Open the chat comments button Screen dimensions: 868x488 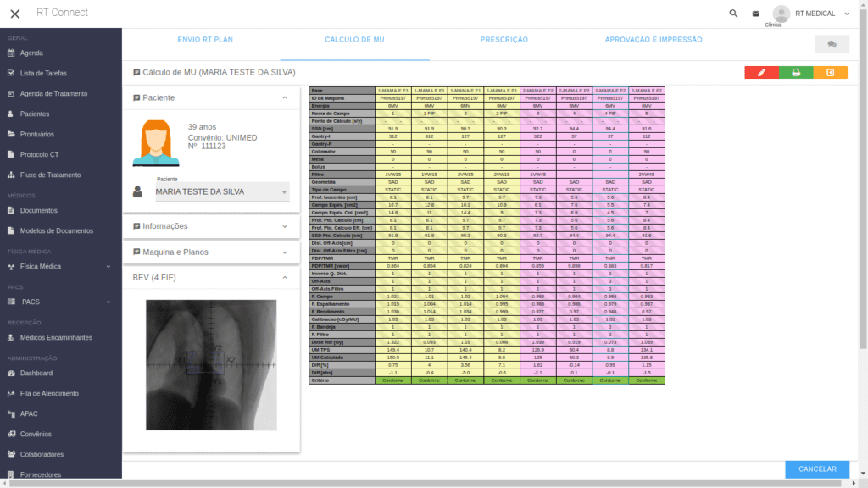point(831,44)
